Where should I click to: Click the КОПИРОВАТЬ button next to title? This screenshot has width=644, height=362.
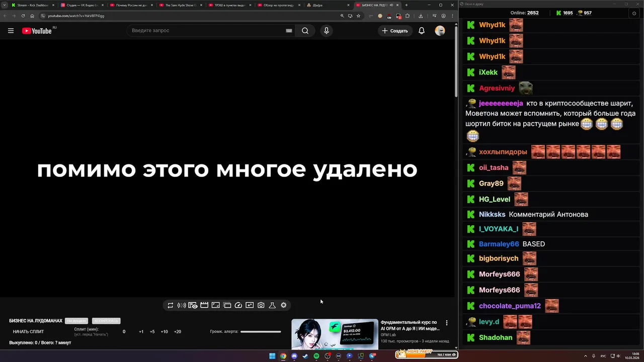(x=106, y=321)
